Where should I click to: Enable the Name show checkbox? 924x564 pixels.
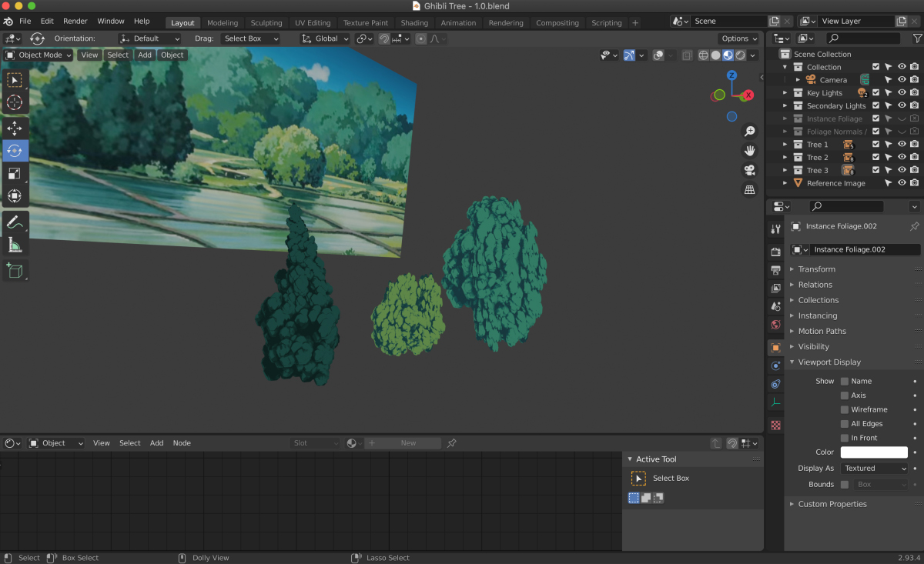tap(845, 381)
